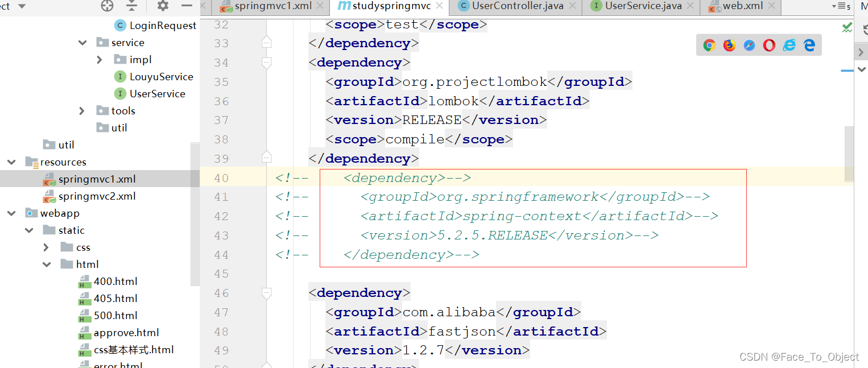Click the editor's vertical scrollbar
The width and height of the screenshot is (868, 368).
coord(849,154)
